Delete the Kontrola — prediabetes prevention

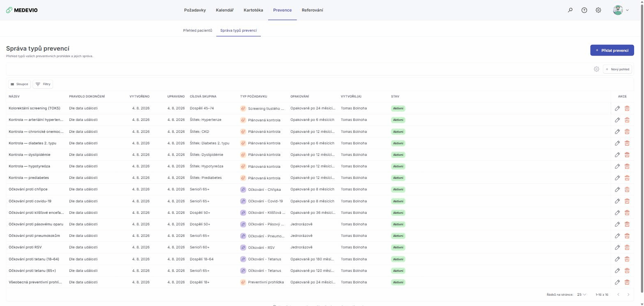pos(627,178)
